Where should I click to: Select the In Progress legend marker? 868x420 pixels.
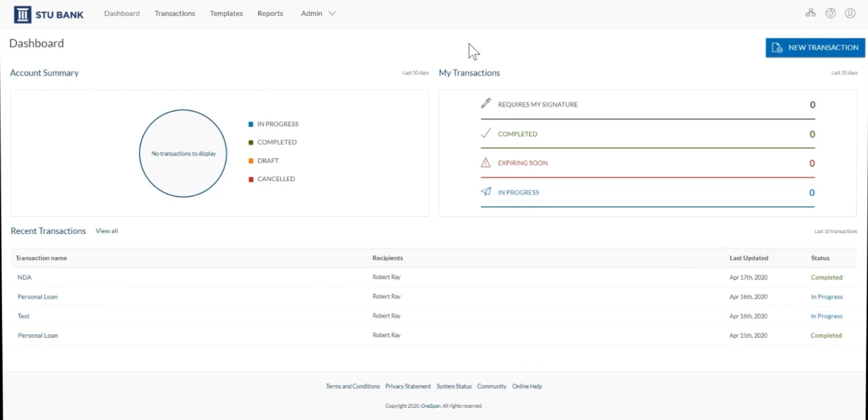coord(250,123)
